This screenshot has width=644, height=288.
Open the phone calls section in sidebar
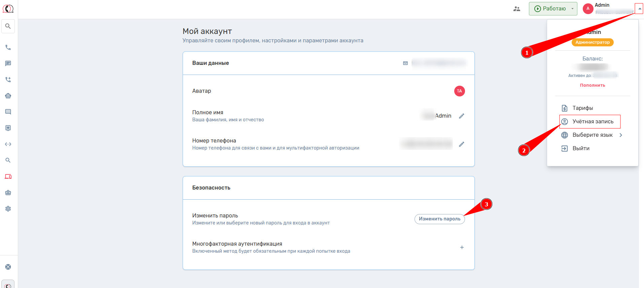point(8,47)
